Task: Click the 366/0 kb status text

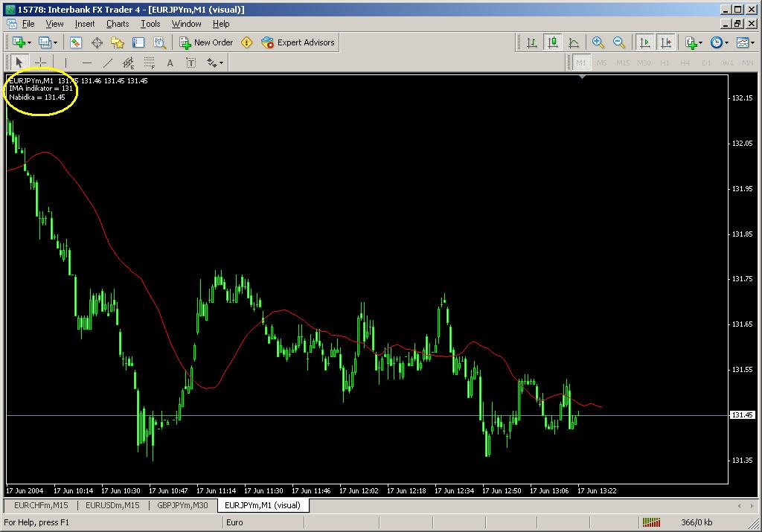Action: 697,522
